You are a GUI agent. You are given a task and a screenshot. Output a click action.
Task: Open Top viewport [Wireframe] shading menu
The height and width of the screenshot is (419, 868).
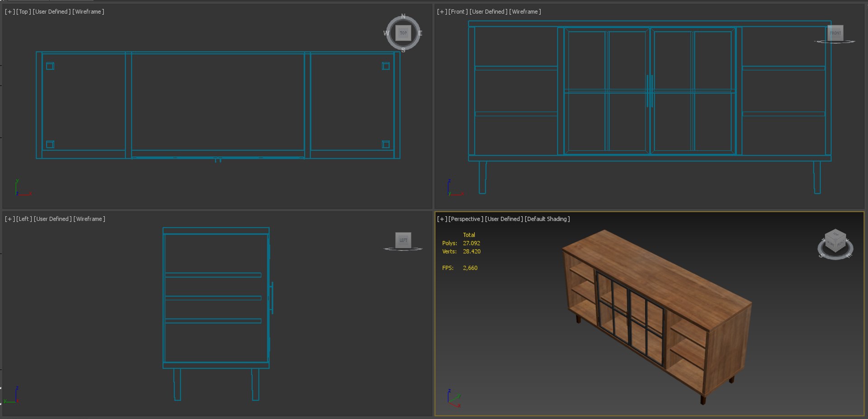(88, 12)
